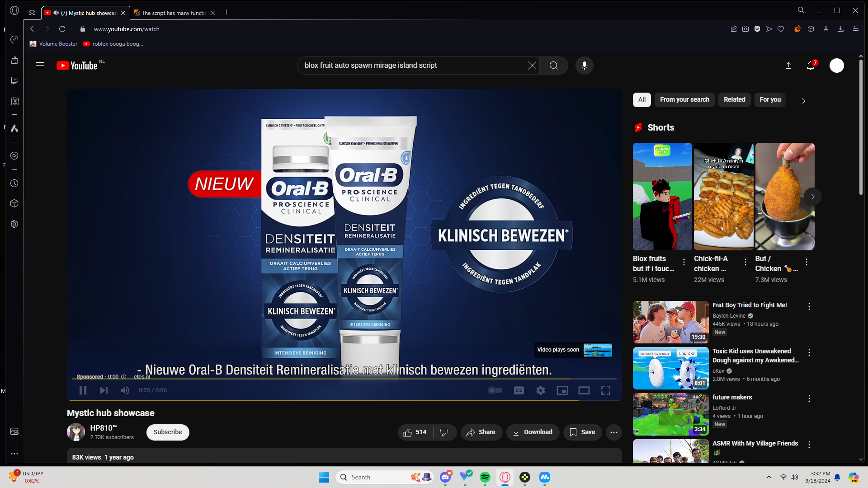868x488 pixels.
Task: Open the Chick-fil-A Short options menu
Action: click(x=745, y=262)
